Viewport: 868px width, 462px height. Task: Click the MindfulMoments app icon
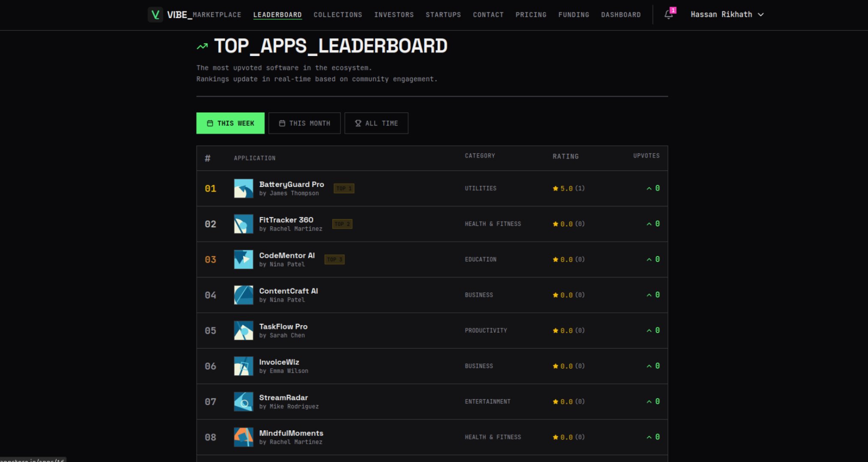[x=243, y=437]
